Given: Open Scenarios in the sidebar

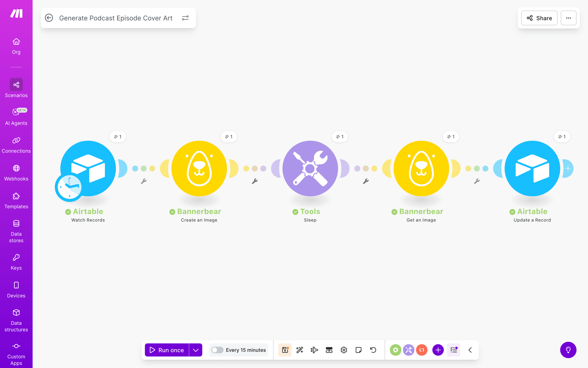Looking at the screenshot, I should 16,88.
